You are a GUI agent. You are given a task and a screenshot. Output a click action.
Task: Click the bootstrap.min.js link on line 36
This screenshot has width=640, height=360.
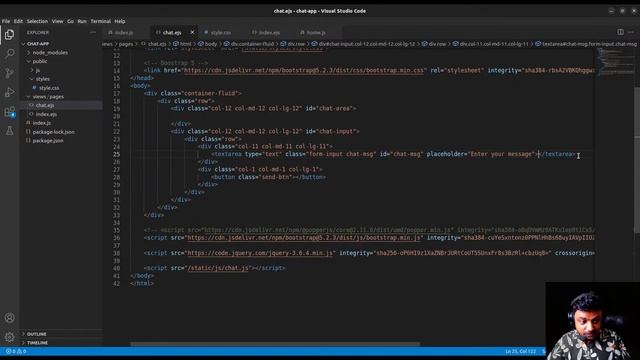[304, 238]
